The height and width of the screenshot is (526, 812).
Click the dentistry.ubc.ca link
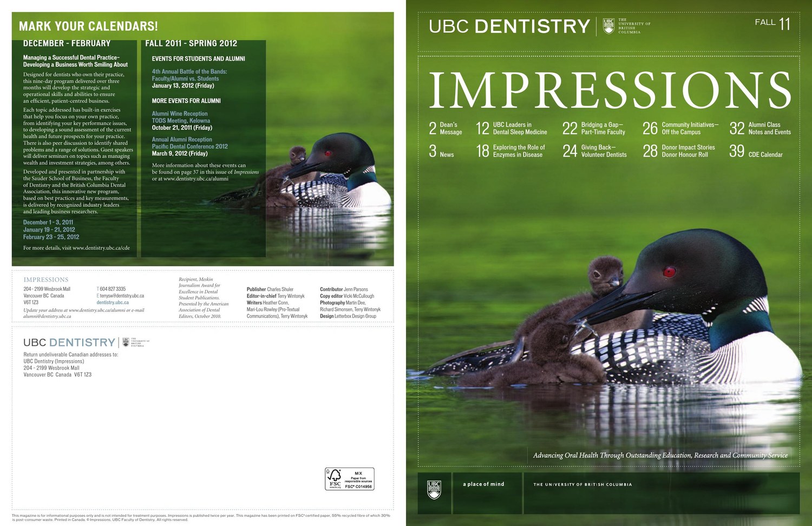click(113, 303)
